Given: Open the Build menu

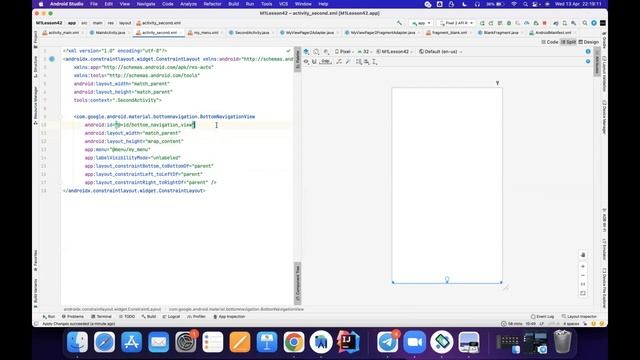Looking at the screenshot, I should click(x=233, y=4).
